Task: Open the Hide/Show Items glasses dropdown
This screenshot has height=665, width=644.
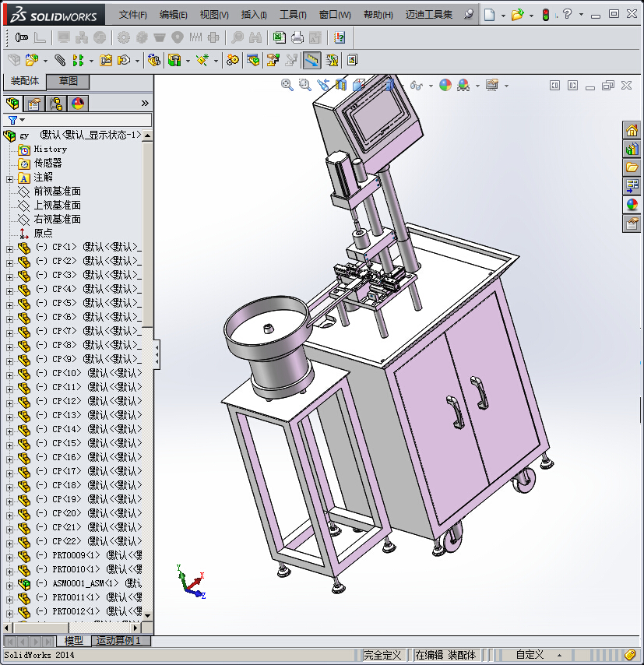Action: coord(431,86)
